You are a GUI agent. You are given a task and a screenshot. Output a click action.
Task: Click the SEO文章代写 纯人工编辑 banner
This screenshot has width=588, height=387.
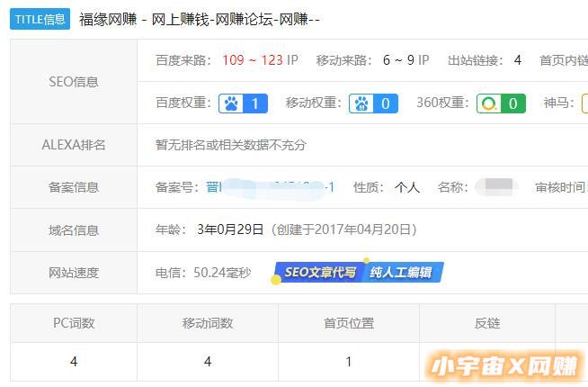click(358, 272)
